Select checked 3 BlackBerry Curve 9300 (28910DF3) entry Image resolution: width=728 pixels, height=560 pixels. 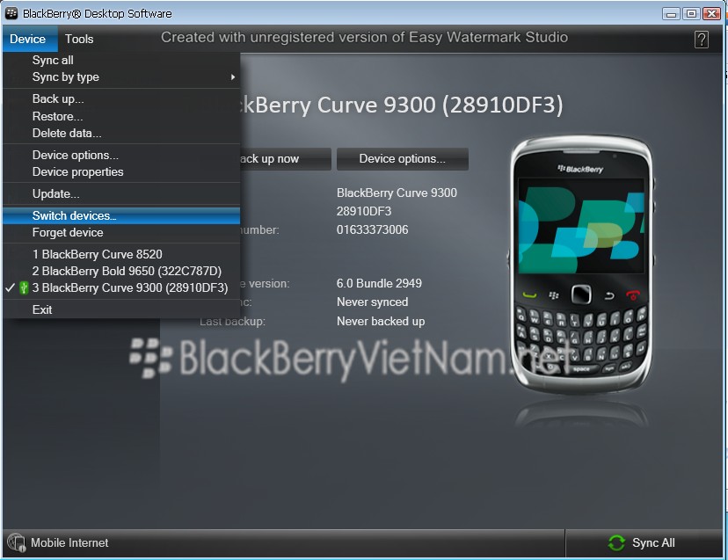[121, 287]
